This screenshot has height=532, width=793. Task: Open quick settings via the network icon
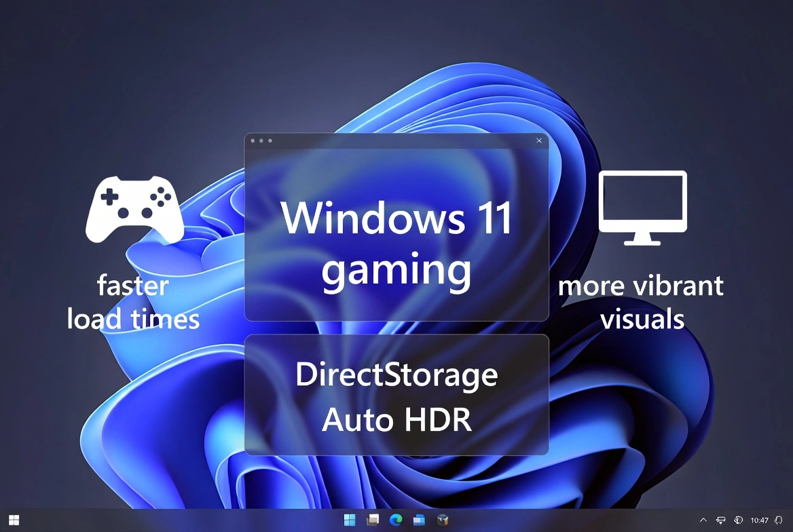click(721, 520)
